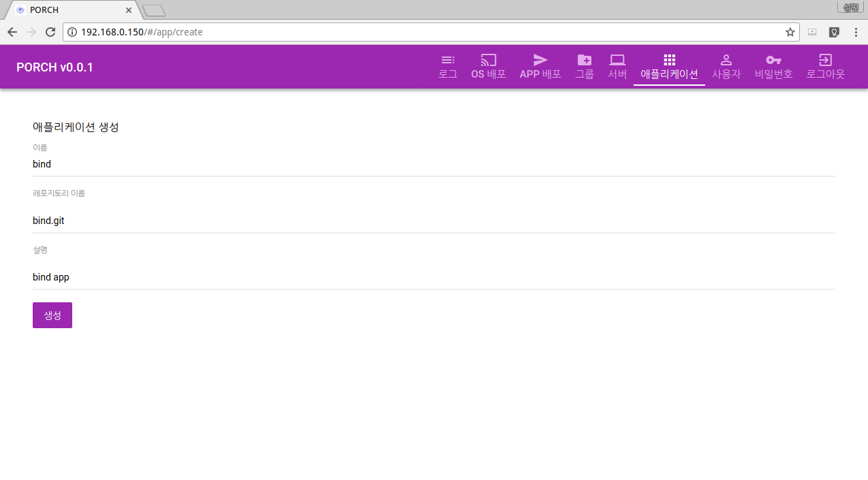The image size is (868, 480).
Task: Focus the 설명 field with bind app
Action: 433,277
